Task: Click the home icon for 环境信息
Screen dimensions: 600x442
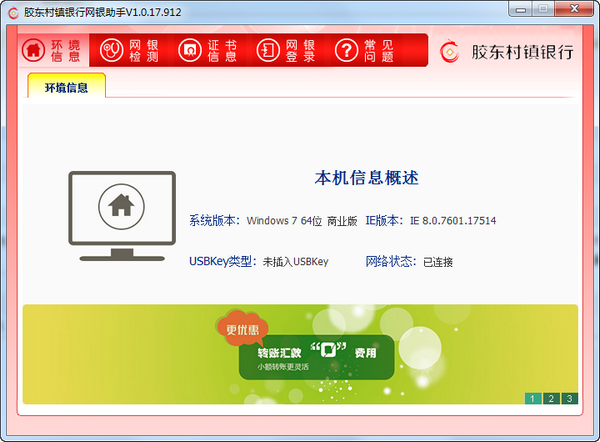Action: [33, 50]
